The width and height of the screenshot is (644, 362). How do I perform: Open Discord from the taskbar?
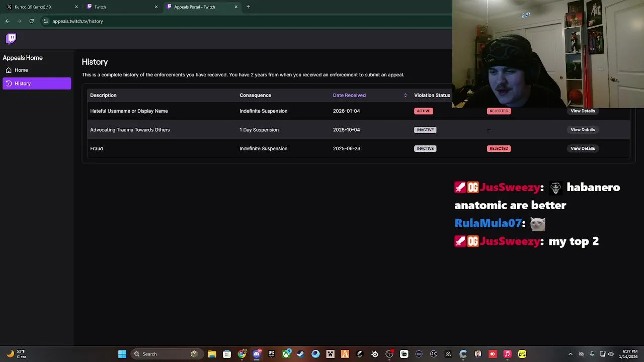click(257, 354)
